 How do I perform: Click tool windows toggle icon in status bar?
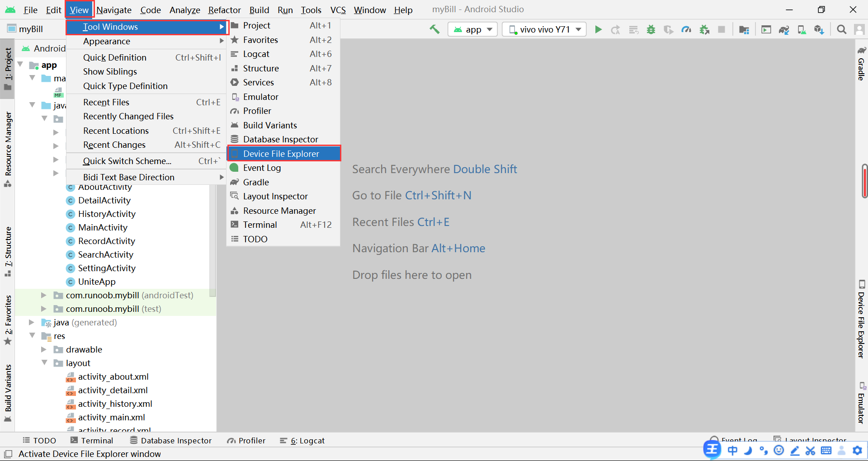tap(8, 454)
